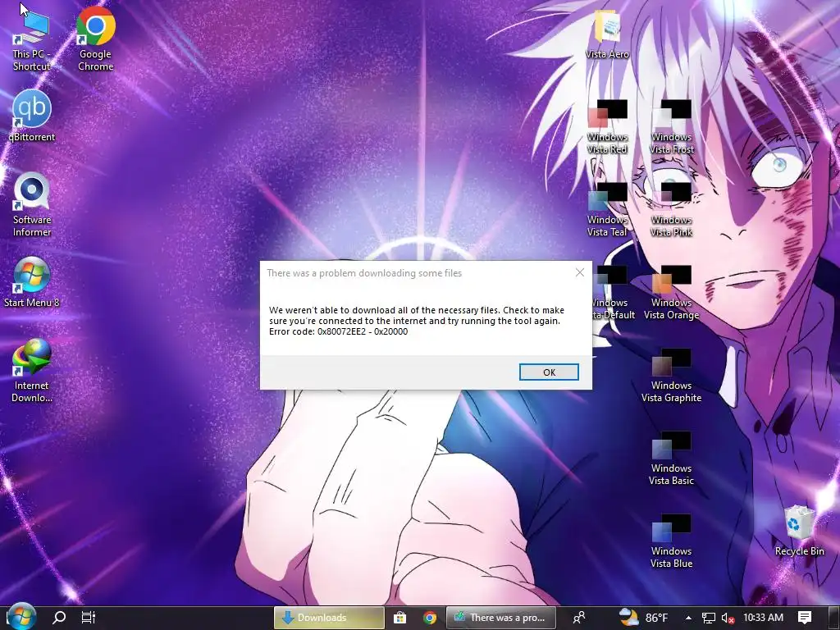Select Windows Vista Graphite theme file
The width and height of the screenshot is (840, 630).
click(x=671, y=376)
